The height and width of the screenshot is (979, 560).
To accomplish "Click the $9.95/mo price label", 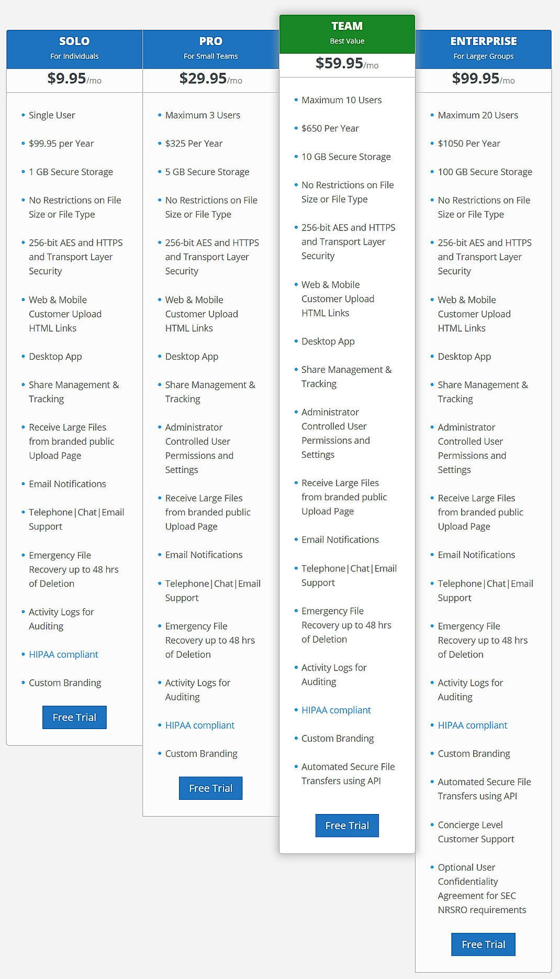I will tap(74, 80).
